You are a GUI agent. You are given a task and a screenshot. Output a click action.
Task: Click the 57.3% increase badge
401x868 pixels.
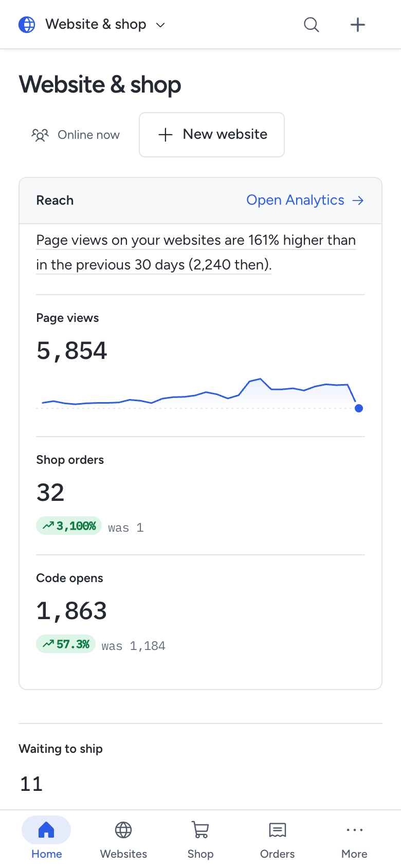66,644
